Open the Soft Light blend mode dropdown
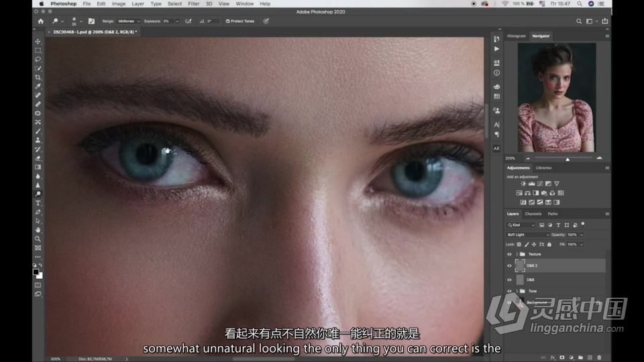This screenshot has height=362, width=644. [x=528, y=235]
